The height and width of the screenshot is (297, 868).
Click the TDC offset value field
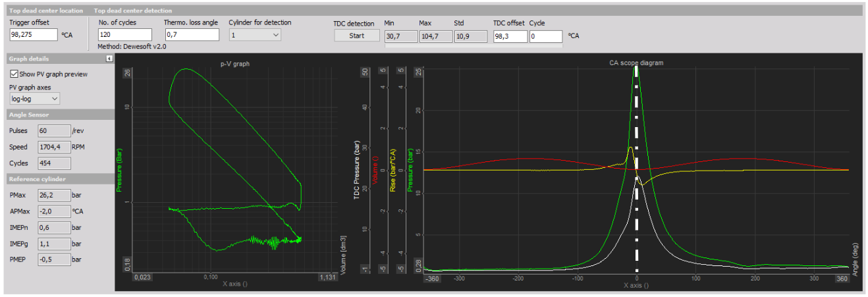[510, 36]
